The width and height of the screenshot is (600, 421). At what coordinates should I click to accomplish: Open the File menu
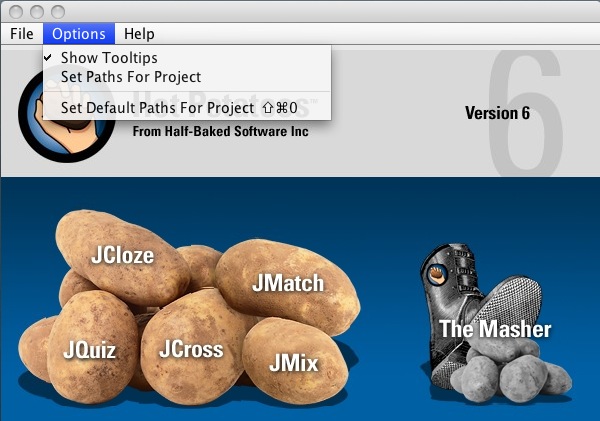tap(22, 34)
